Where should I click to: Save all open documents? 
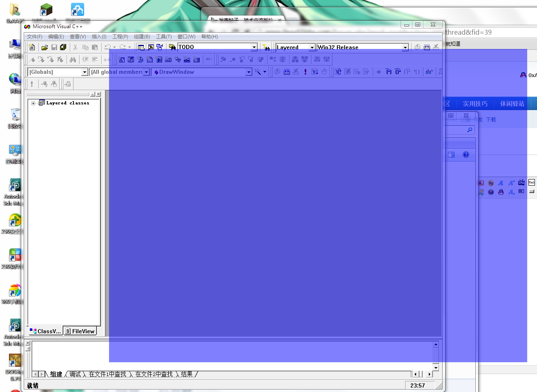(x=62, y=47)
